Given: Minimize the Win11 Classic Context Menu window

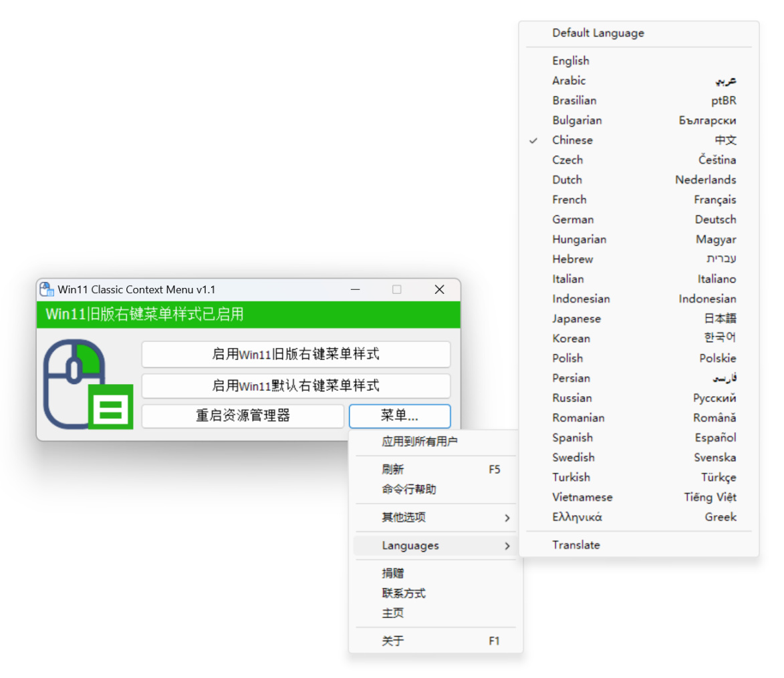Looking at the screenshot, I should [x=356, y=290].
